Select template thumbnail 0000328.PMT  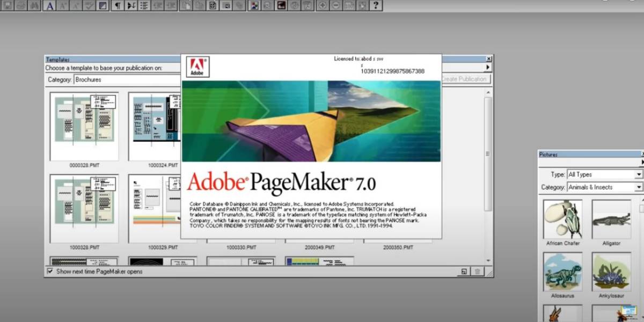click(84, 127)
